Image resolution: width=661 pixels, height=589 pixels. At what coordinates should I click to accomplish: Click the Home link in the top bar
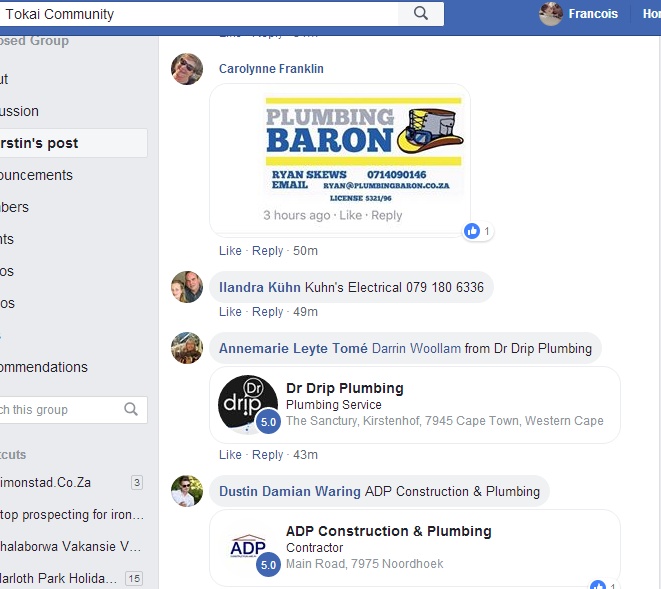651,14
